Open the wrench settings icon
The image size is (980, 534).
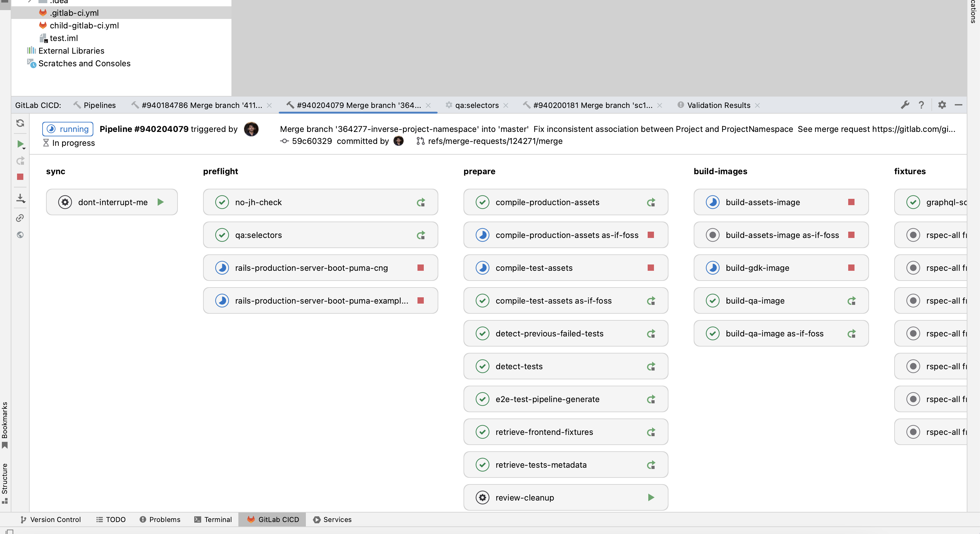click(x=905, y=105)
